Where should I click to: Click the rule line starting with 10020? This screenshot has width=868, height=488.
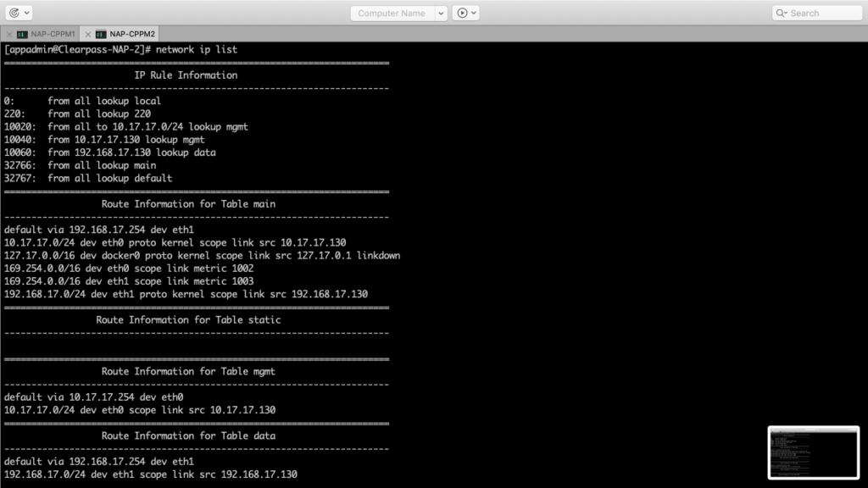126,127
